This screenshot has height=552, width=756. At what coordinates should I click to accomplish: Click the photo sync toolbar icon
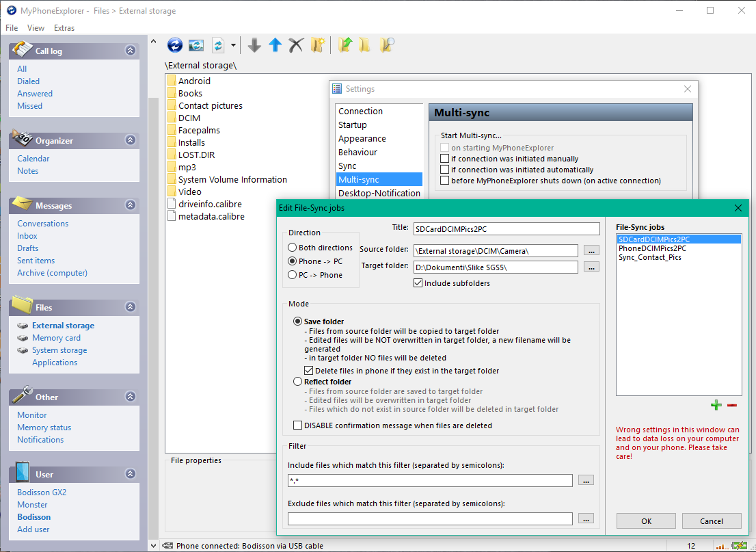[x=196, y=45]
